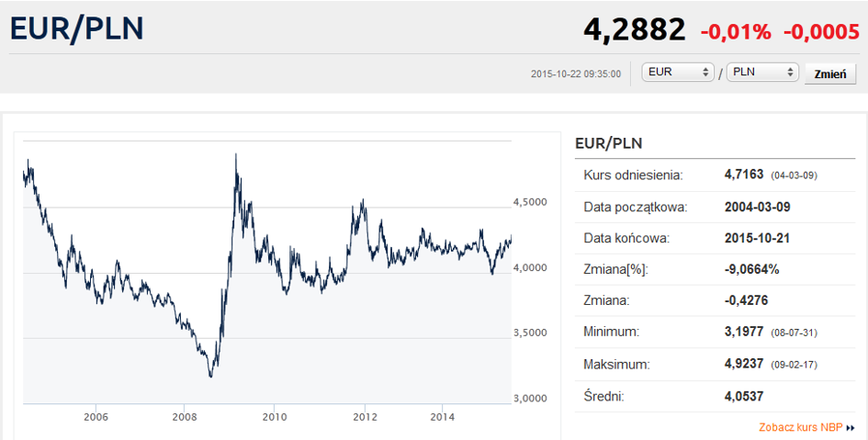Click the Maksimum value 4,9237
Screen dimensions: 868x440
click(x=744, y=364)
